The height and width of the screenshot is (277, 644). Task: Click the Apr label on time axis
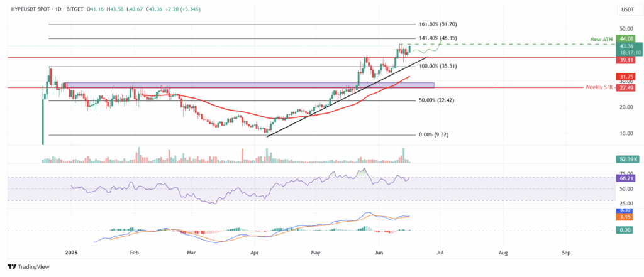click(254, 253)
